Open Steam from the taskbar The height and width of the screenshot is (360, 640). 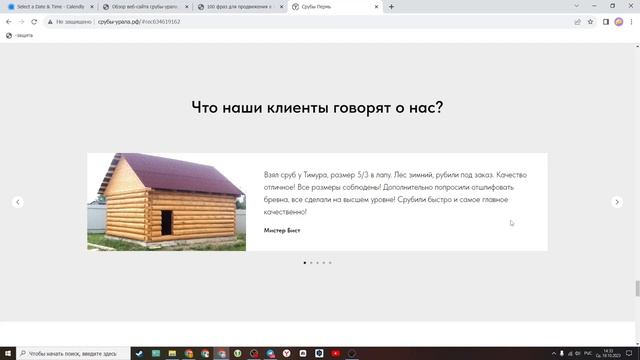click(x=139, y=353)
